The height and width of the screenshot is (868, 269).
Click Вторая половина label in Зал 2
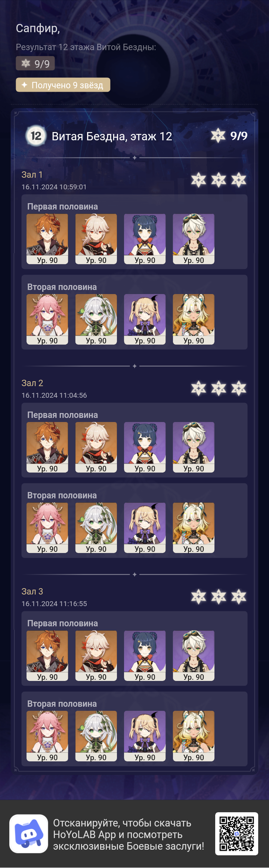(x=62, y=495)
